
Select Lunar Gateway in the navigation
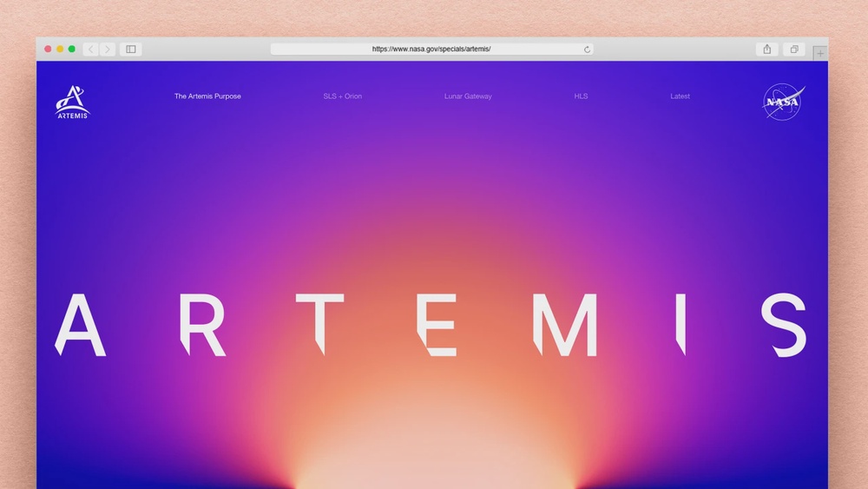pyautogui.click(x=468, y=96)
